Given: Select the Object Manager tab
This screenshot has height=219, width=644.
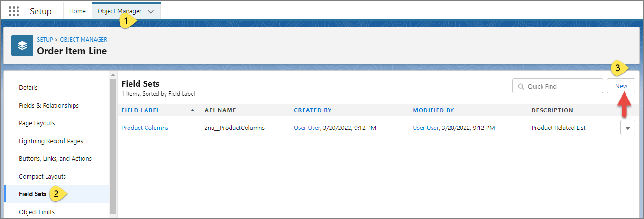Looking at the screenshot, I should click(x=120, y=11).
